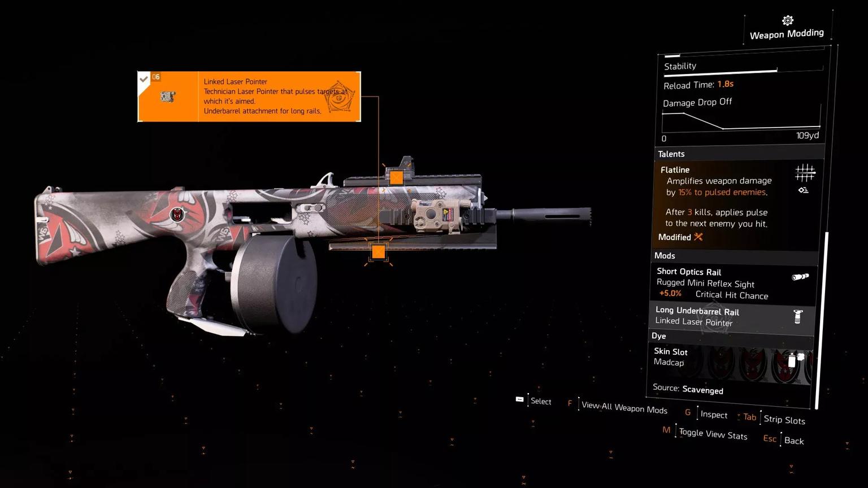This screenshot has width=868, height=488.
Task: Click Back to exit modding
Action: [794, 441]
